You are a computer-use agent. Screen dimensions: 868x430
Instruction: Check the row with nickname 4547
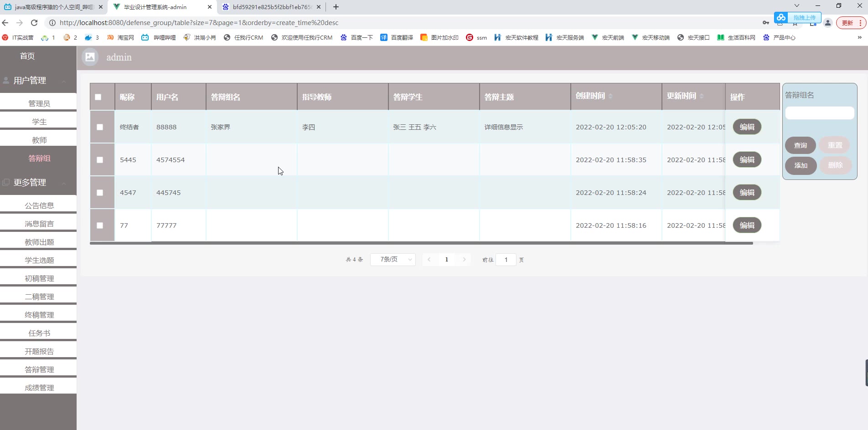tap(100, 193)
